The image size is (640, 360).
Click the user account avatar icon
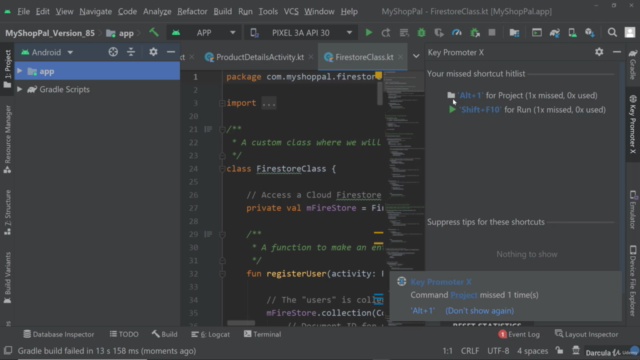pos(630,33)
